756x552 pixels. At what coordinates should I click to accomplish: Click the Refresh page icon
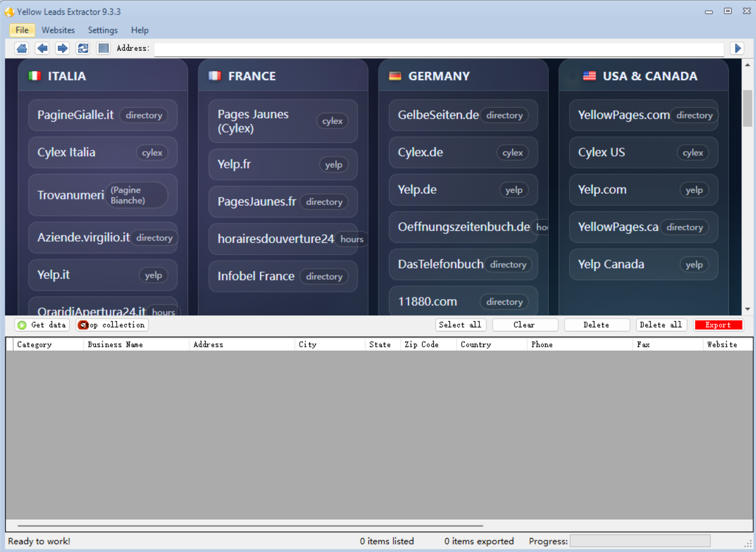point(83,48)
